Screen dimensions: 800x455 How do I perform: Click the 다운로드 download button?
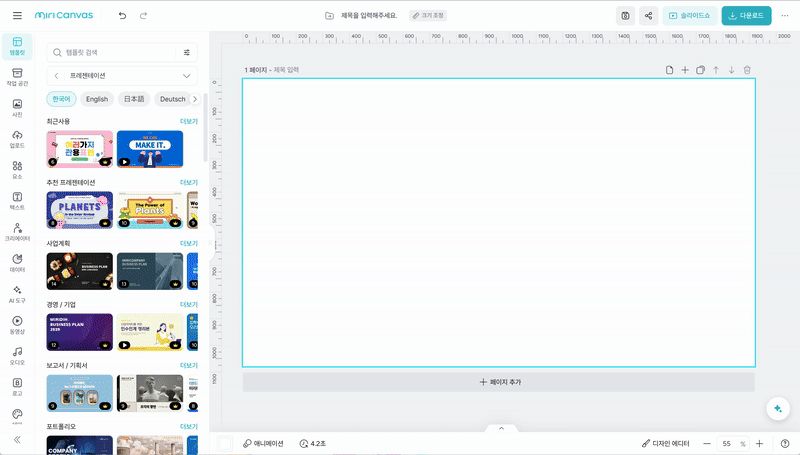[x=746, y=16]
